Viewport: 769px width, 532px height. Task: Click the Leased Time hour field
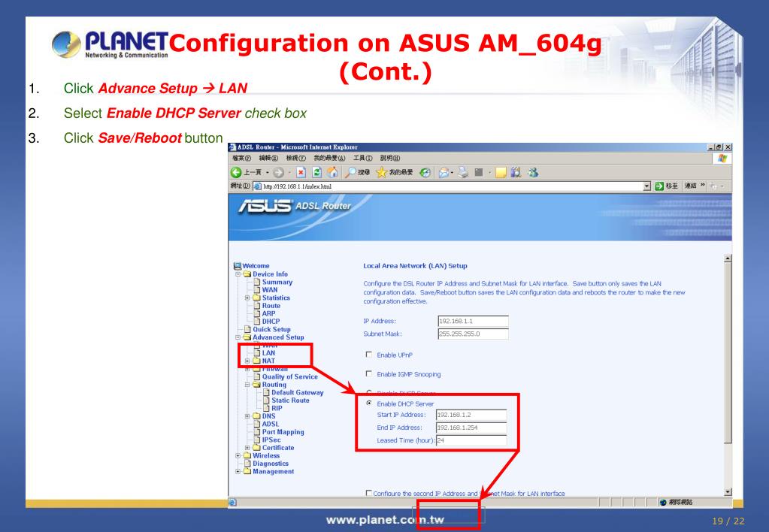point(471,440)
